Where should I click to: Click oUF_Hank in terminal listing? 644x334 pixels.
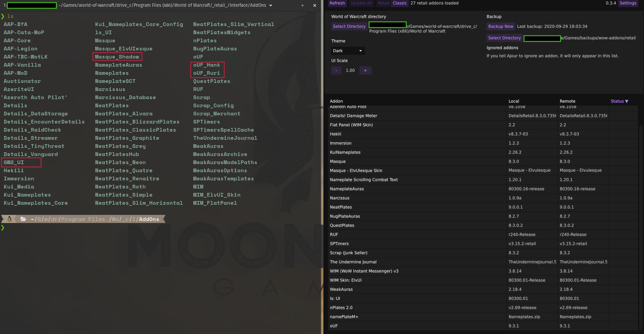(206, 65)
